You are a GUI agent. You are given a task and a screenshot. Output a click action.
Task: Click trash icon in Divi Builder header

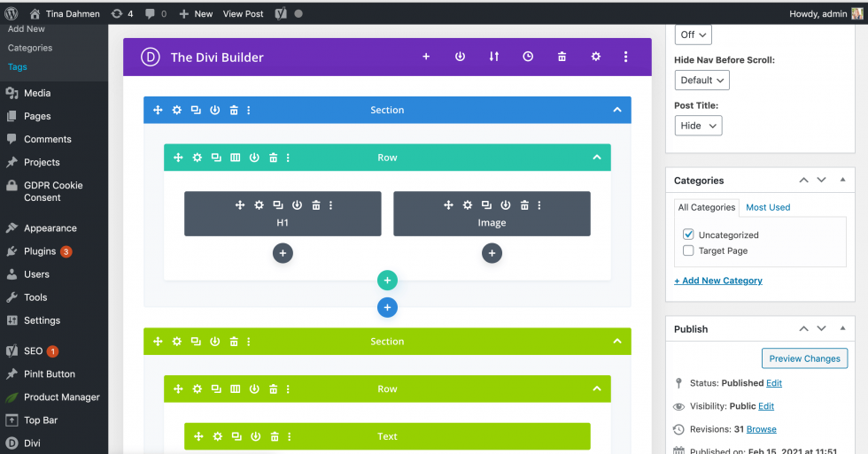coord(562,57)
